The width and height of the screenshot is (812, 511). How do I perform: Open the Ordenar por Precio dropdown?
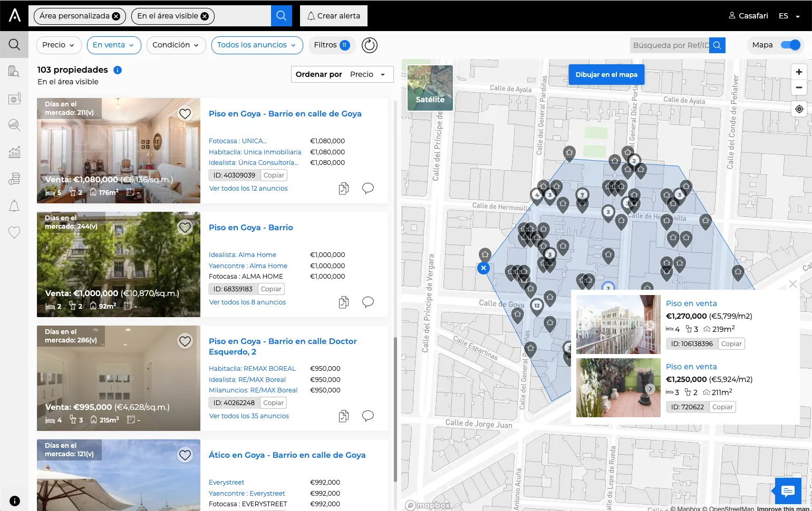(x=342, y=74)
